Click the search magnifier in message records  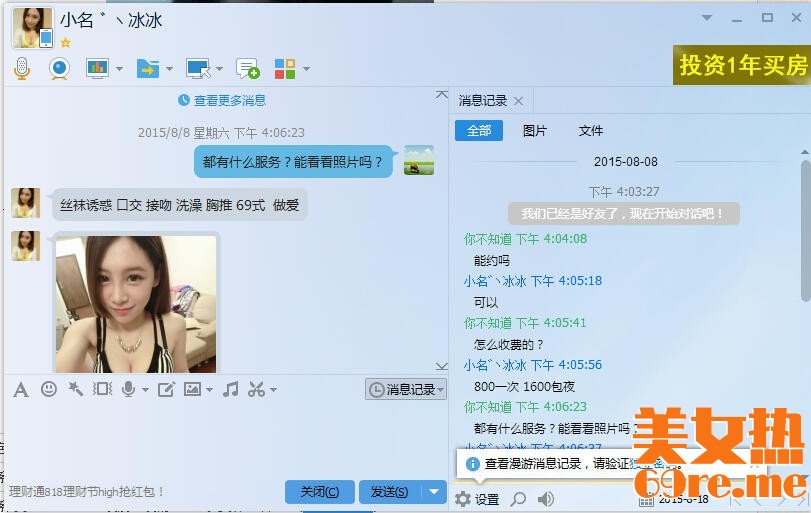point(518,499)
